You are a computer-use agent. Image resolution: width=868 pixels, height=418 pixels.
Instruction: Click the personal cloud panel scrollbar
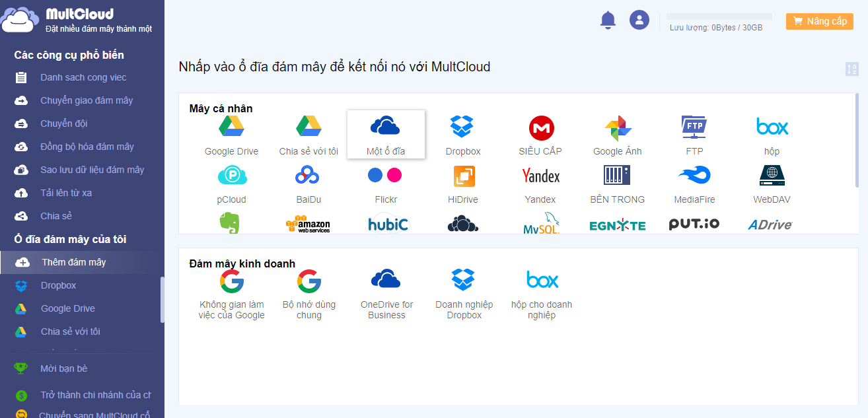click(857, 140)
